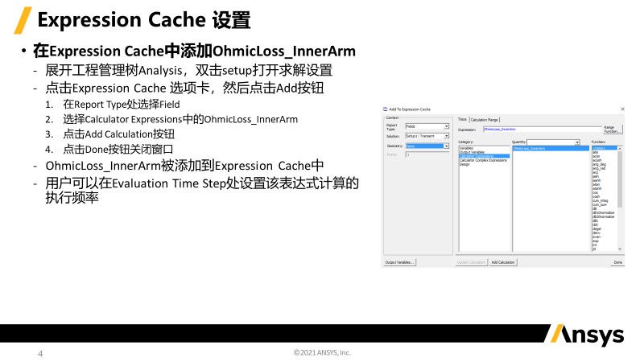The image size is (644, 362).
Task: Open the Output Variables dialog button
Action: [x=399, y=262]
